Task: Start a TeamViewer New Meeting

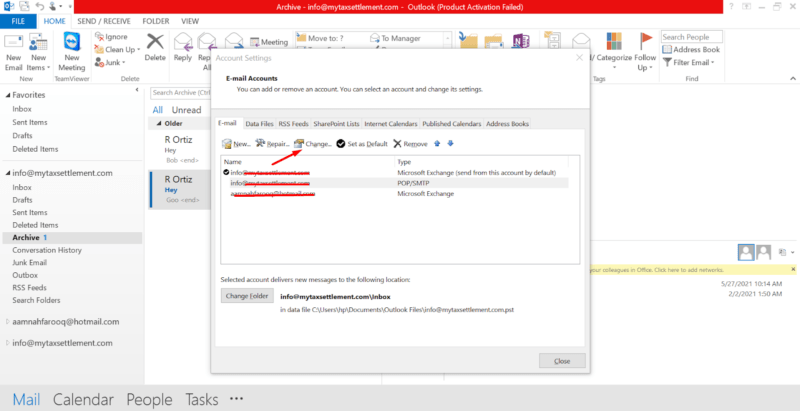Action: [72, 53]
